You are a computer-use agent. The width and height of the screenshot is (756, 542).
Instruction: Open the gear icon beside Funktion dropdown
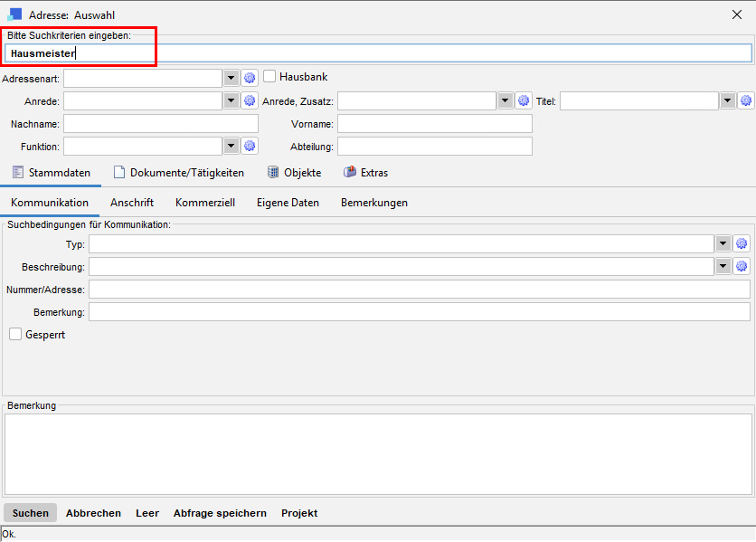click(250, 146)
